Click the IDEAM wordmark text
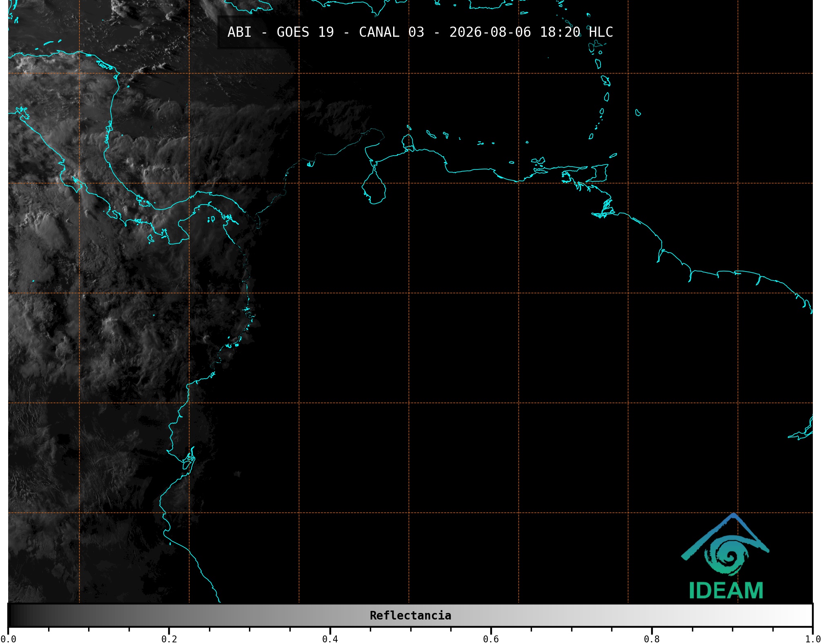821x644 pixels. [x=726, y=591]
